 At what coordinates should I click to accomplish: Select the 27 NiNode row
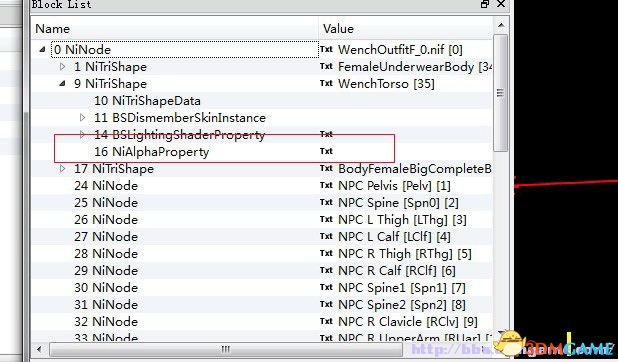(x=106, y=237)
